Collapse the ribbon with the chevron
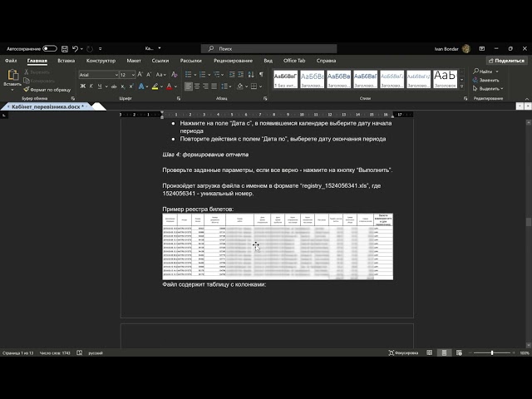Screen dimensions: 532x399 527,99
